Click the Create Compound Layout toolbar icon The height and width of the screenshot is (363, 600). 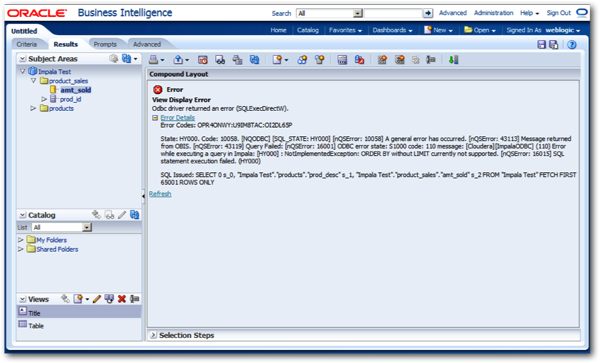pos(382,60)
